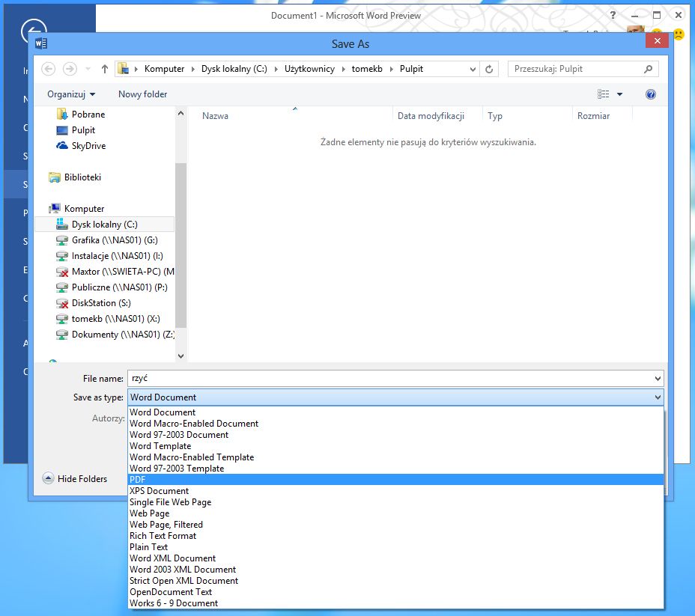Open Dysk lokalny (C:) drive
This screenshot has height=616, width=695.
pos(104,225)
